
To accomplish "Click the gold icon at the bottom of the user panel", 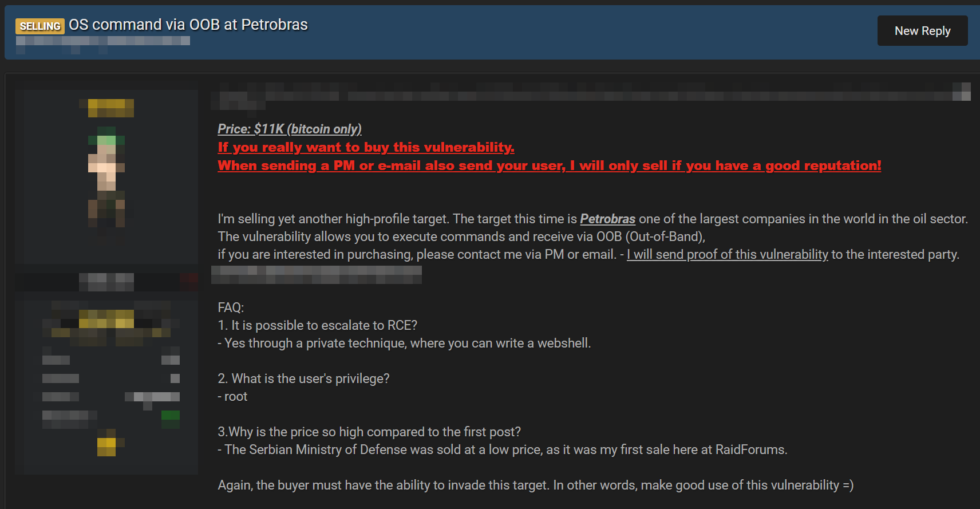I will (x=106, y=443).
